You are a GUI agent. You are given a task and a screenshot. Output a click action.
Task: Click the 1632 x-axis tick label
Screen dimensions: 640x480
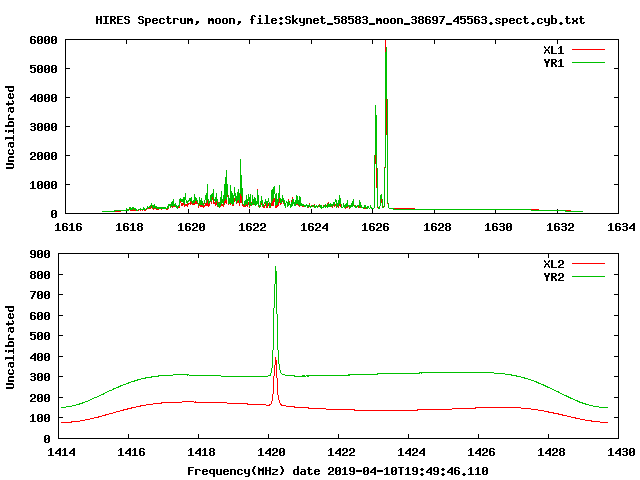pos(560,227)
